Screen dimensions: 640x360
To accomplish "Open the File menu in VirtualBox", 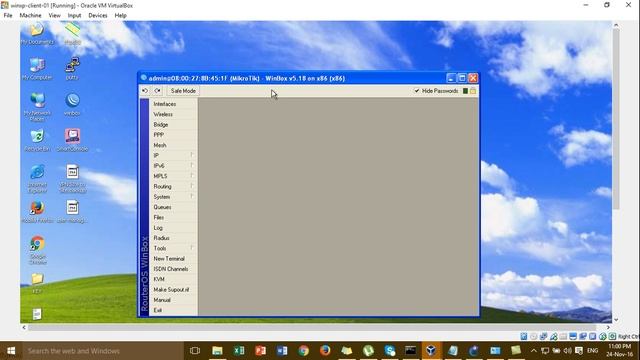I will tap(8, 15).
